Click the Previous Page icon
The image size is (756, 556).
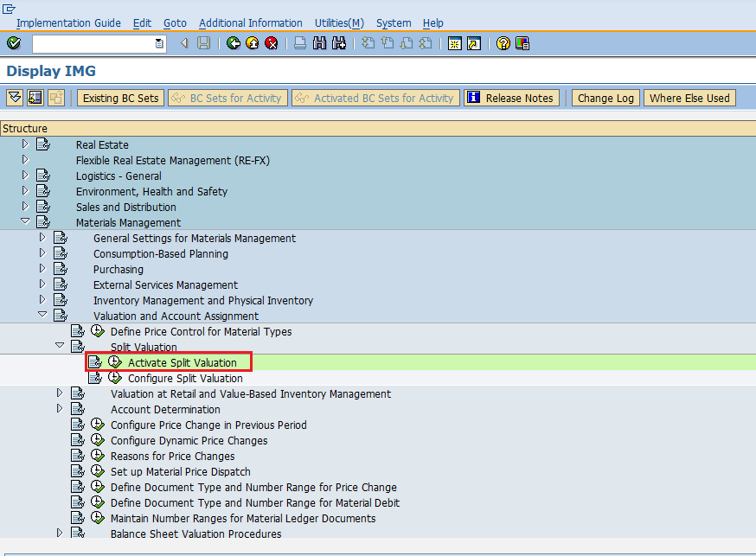point(388,43)
